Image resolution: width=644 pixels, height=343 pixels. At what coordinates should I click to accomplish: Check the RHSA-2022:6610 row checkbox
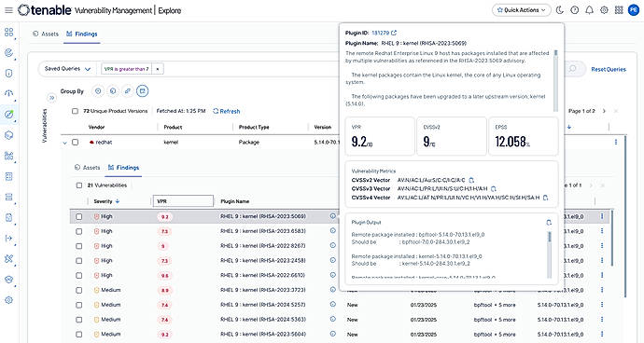(x=78, y=276)
